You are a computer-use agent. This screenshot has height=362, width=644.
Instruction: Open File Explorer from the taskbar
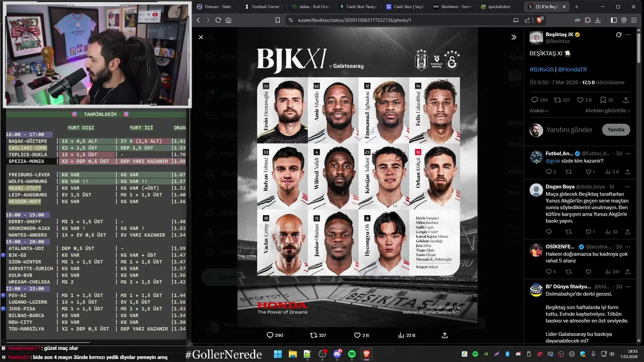point(292,354)
